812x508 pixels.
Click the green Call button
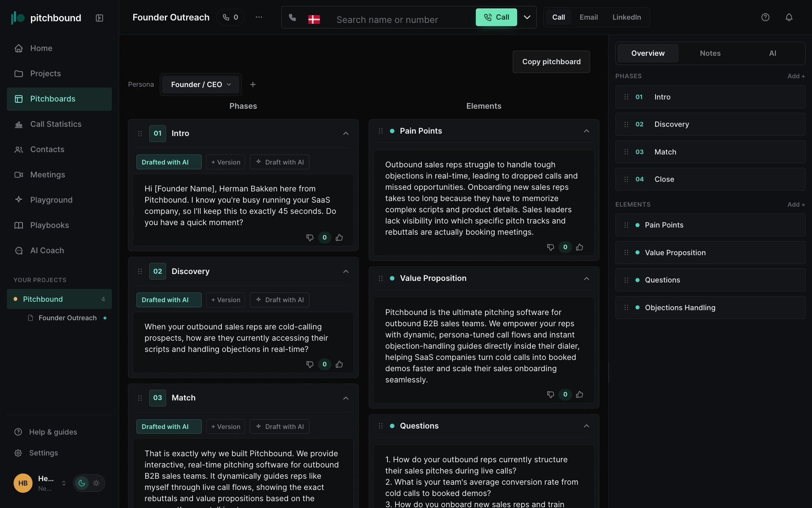point(496,17)
